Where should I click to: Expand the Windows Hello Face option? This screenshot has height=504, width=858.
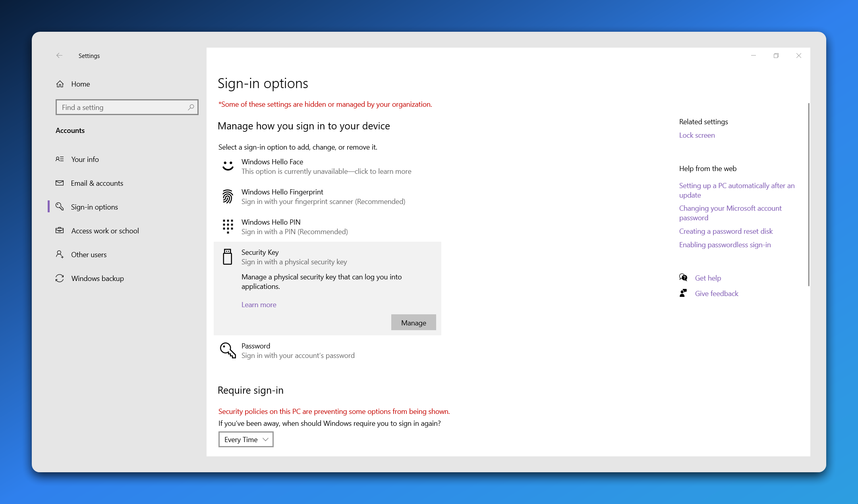tap(327, 166)
